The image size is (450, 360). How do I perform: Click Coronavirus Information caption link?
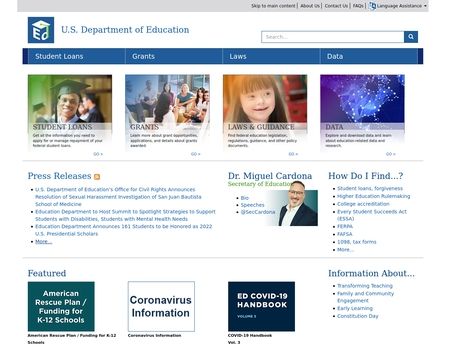(154, 335)
